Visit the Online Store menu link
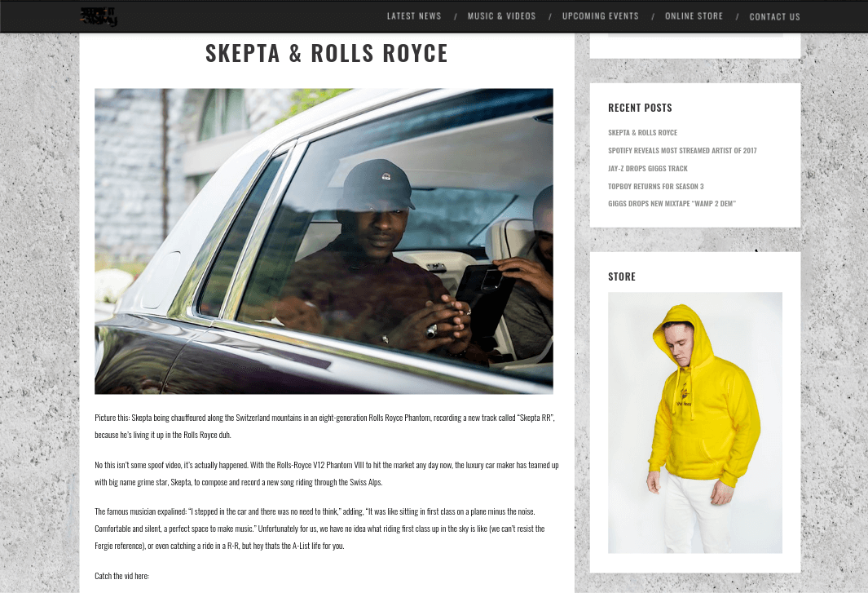The image size is (868, 593). coord(694,16)
